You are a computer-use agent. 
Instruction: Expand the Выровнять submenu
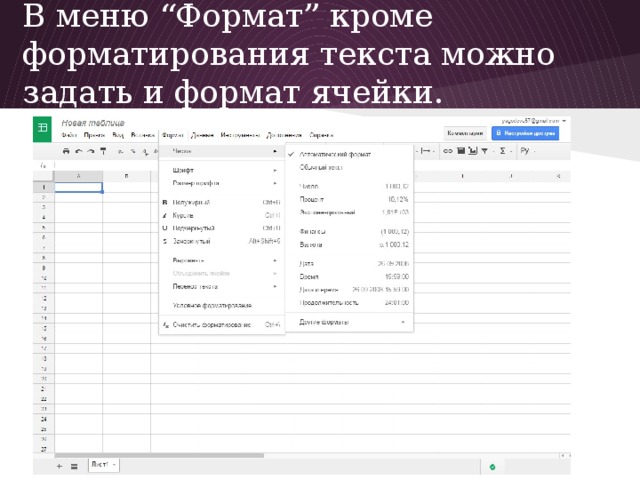pos(222,260)
